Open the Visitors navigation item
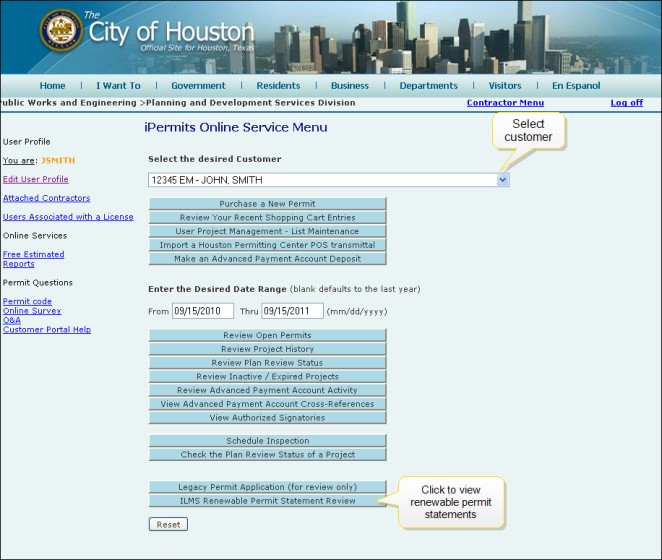This screenshot has width=662, height=560. tap(505, 86)
